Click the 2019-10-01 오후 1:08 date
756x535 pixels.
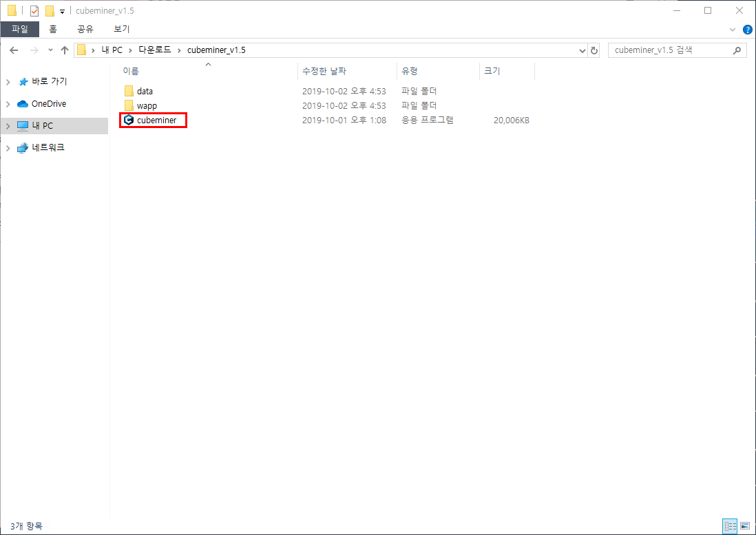pyautogui.click(x=344, y=120)
